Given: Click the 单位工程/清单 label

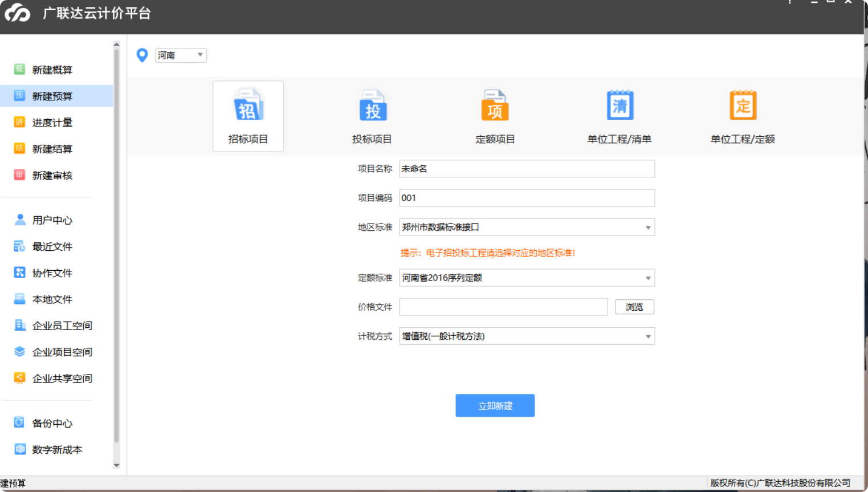Looking at the screenshot, I should pyautogui.click(x=619, y=139).
